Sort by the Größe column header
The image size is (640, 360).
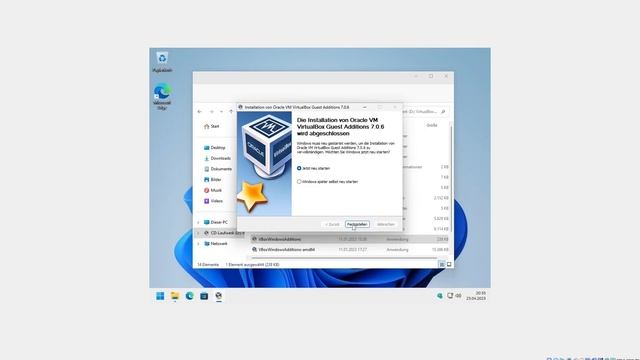432,125
